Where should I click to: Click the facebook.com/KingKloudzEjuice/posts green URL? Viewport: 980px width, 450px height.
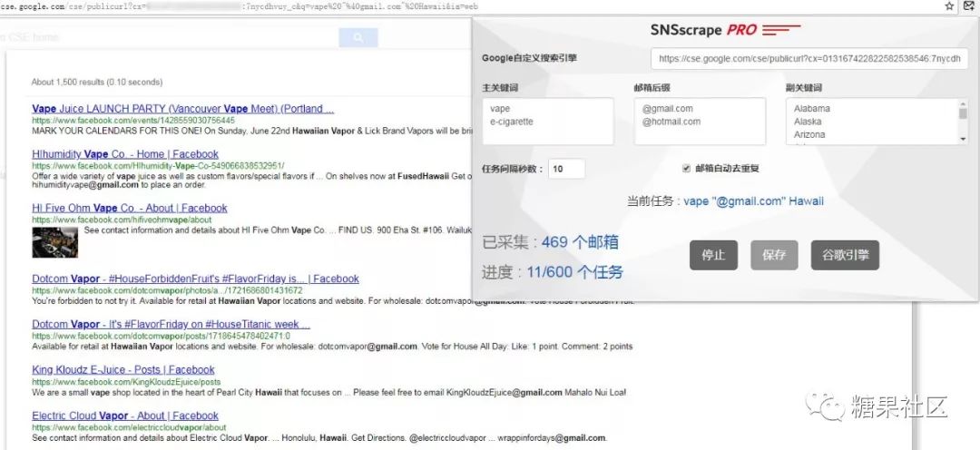tap(126, 382)
